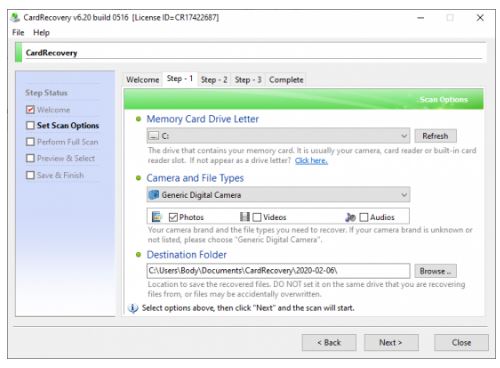Follow the 'Click here.' link
The height and width of the screenshot is (368, 500).
point(311,161)
